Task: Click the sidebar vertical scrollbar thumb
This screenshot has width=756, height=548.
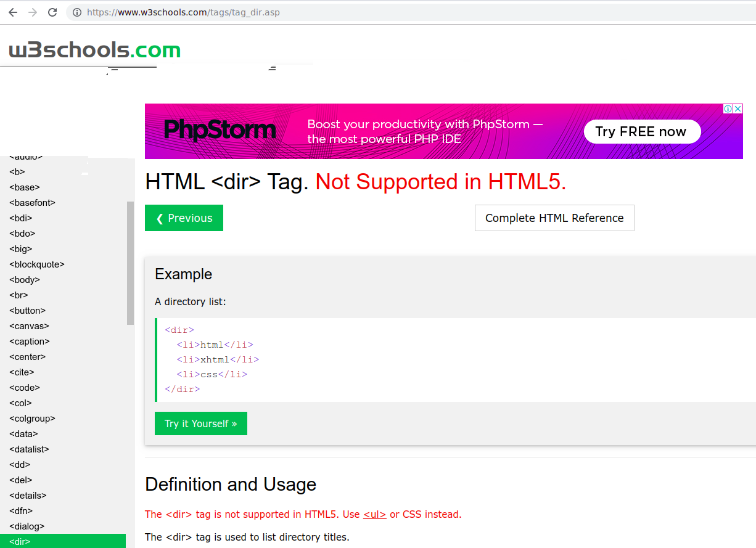Action: pyautogui.click(x=130, y=263)
